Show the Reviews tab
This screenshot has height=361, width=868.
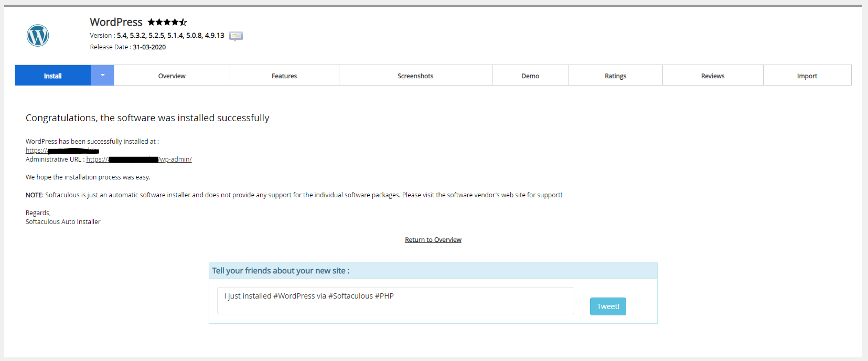tap(712, 76)
